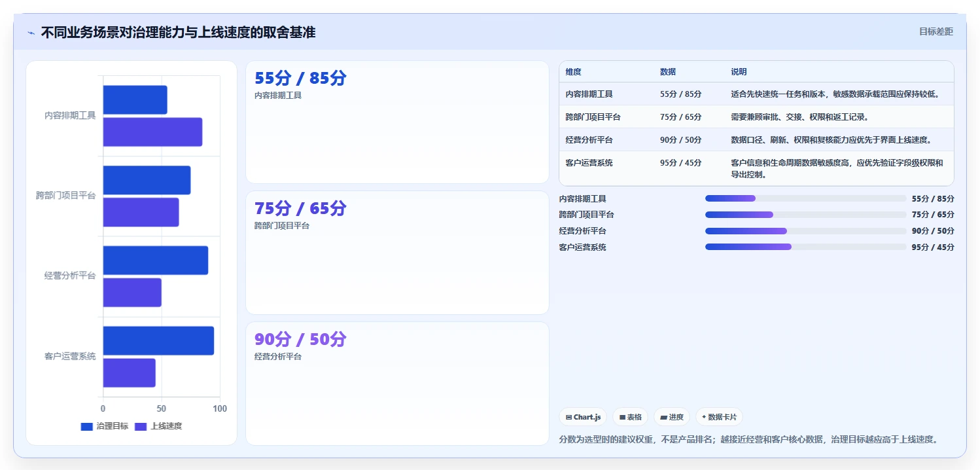The height and width of the screenshot is (470, 980).
Task: Click the 内容排期工具 chart axis label
Action: [70, 116]
